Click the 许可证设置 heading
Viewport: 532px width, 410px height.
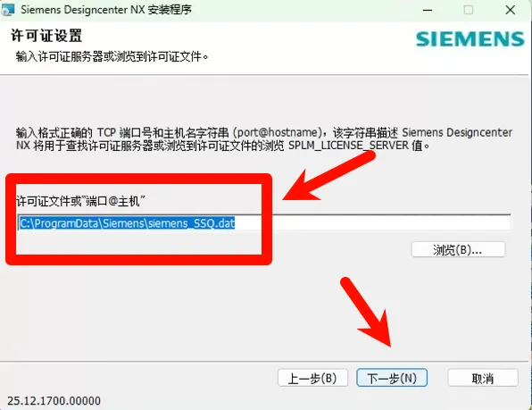[x=46, y=36]
